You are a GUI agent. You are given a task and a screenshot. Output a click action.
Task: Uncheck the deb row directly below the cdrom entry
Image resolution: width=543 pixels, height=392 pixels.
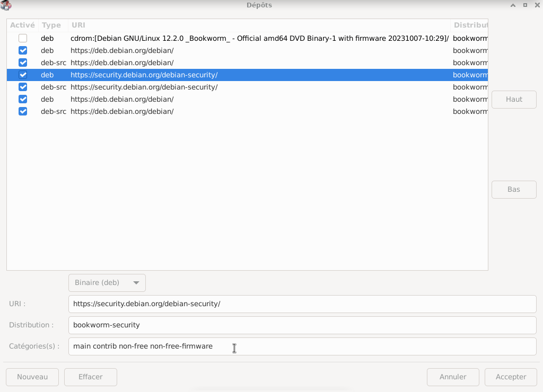tap(23, 50)
